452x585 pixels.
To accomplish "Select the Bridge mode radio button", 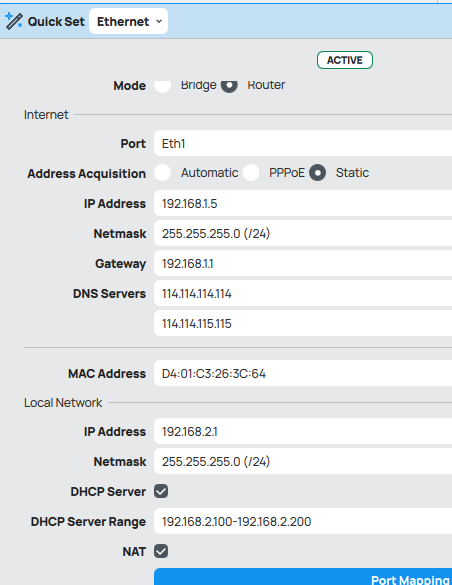I will pyautogui.click(x=163, y=85).
